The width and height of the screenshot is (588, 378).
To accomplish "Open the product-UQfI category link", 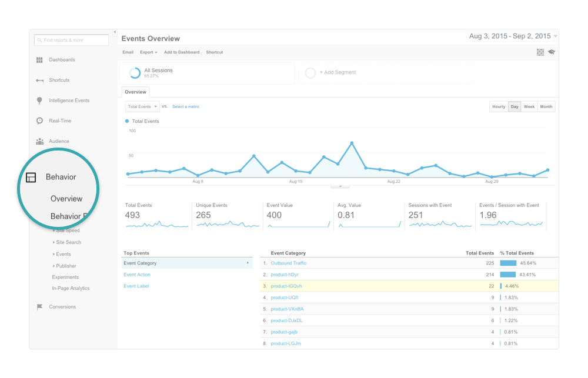I will 284,297.
